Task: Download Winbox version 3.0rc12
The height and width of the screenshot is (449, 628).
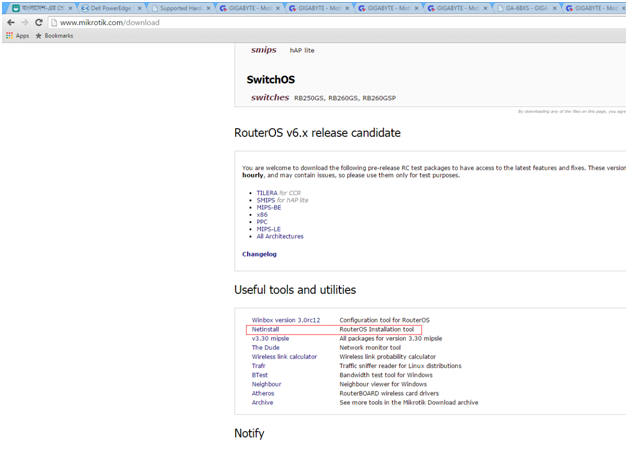Action: coord(286,320)
